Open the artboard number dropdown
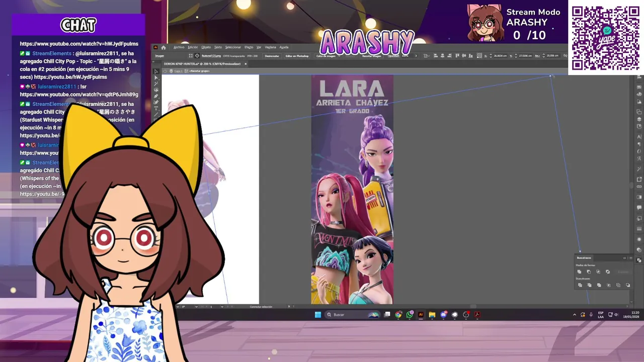644x362 pixels. tap(222, 306)
